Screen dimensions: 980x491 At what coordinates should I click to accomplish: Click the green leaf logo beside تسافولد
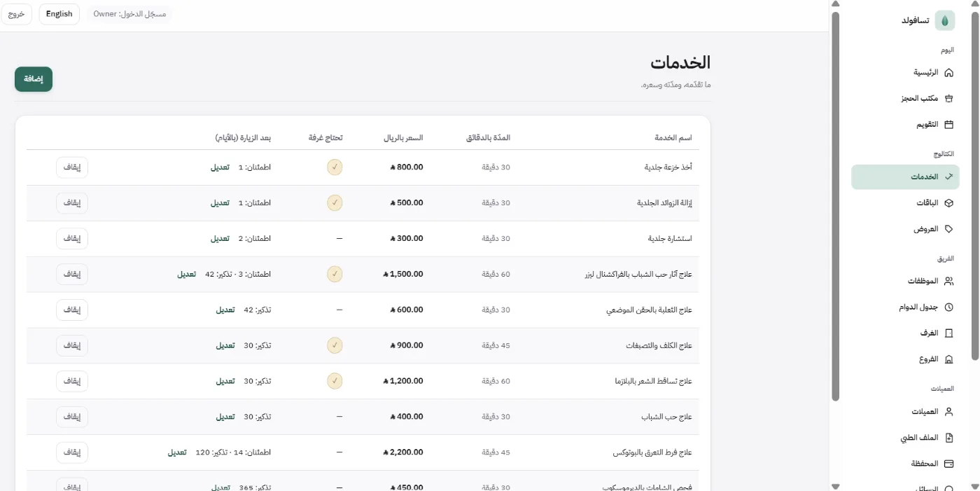[944, 21]
